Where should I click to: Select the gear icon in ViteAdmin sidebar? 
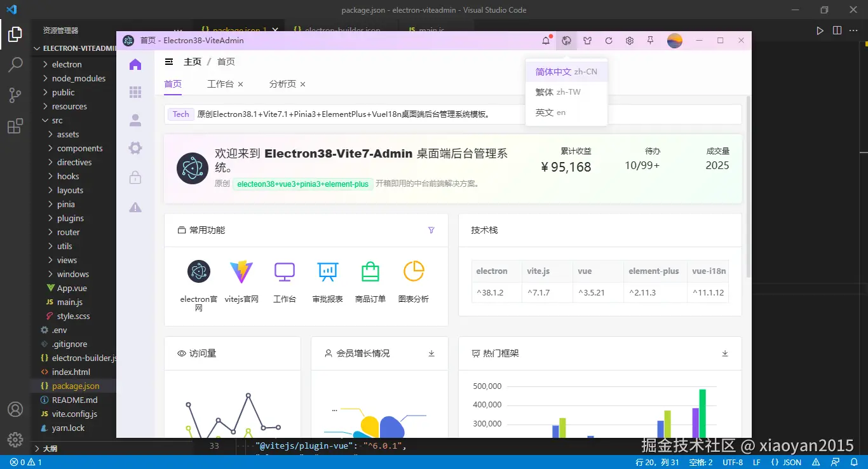[x=135, y=148]
